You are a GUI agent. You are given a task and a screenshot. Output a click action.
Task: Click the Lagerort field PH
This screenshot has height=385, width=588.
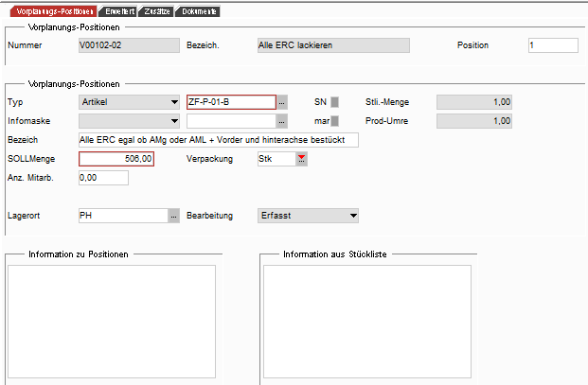coord(123,216)
